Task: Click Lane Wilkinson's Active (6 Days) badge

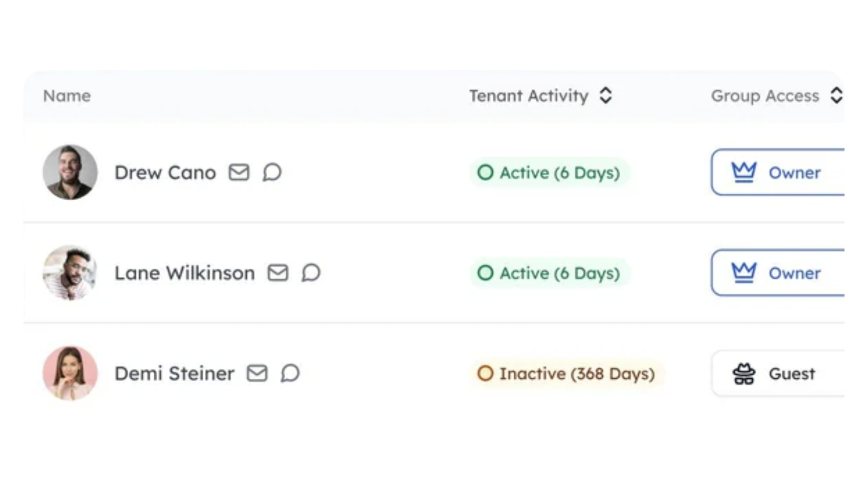Action: (549, 273)
